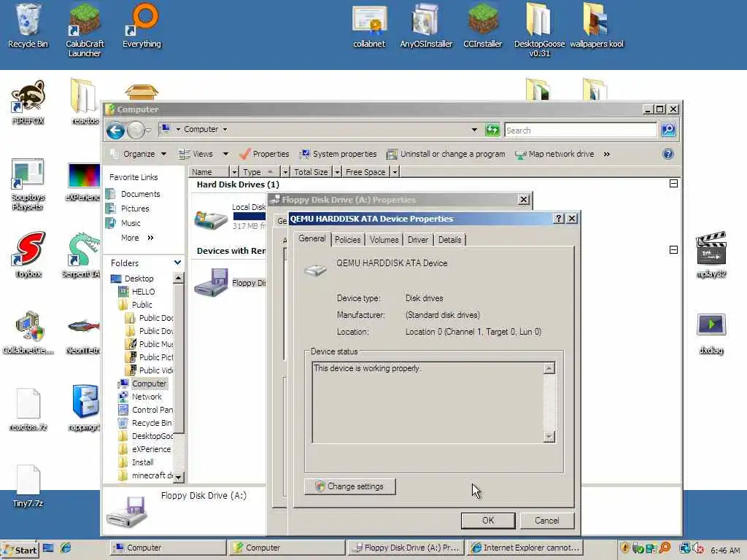
Task: Launch the FIREFOX raccoon shortcut
Action: click(28, 102)
